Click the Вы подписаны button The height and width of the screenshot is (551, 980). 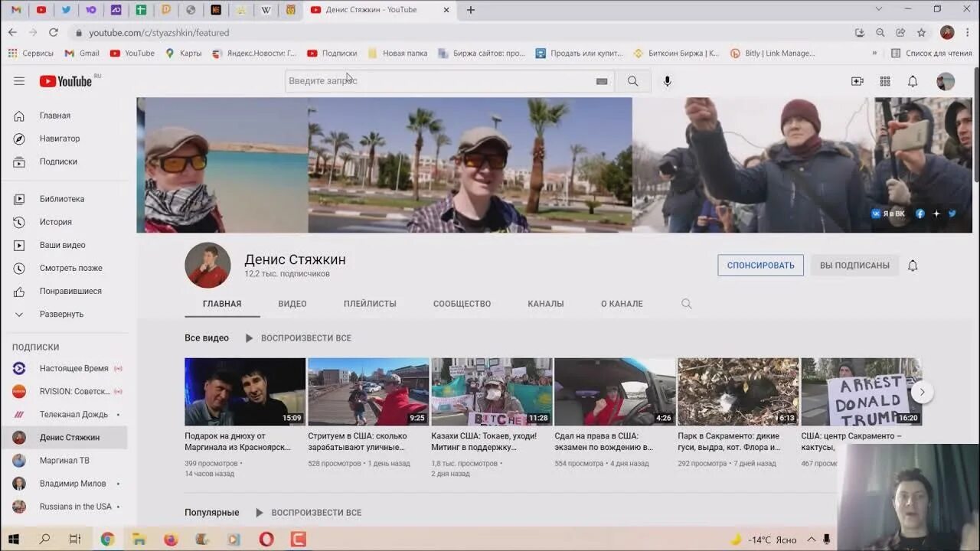pos(854,266)
